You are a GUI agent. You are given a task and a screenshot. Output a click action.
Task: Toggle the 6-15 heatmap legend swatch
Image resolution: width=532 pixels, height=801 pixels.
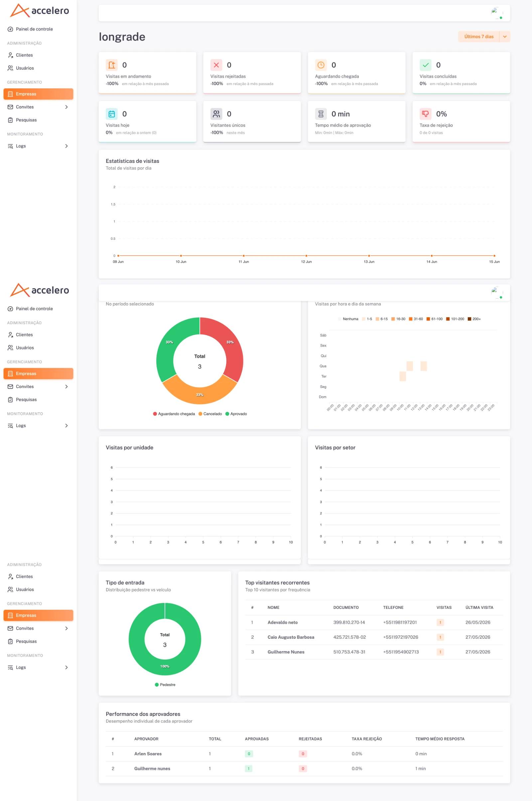pos(377,319)
